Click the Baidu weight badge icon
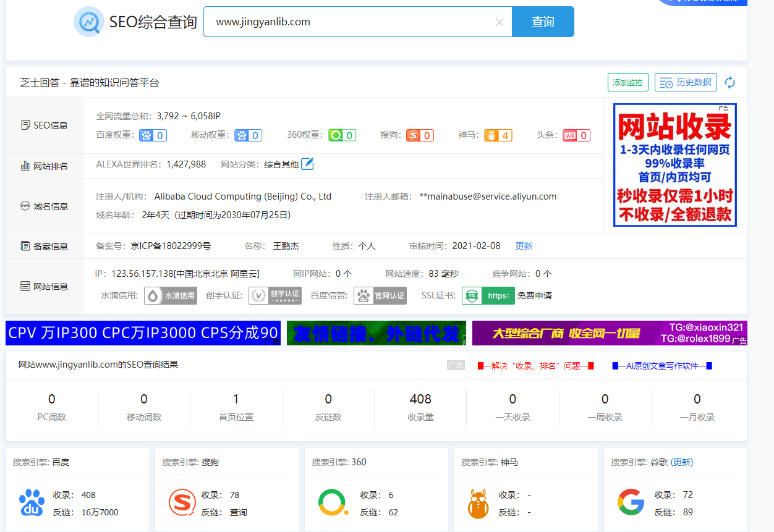 (153, 135)
